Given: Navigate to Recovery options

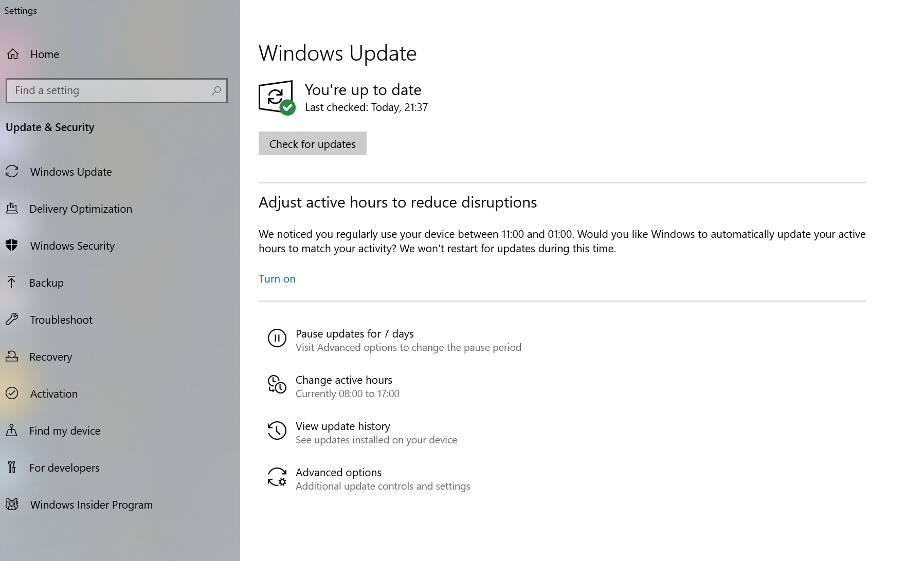Looking at the screenshot, I should pos(50,357).
